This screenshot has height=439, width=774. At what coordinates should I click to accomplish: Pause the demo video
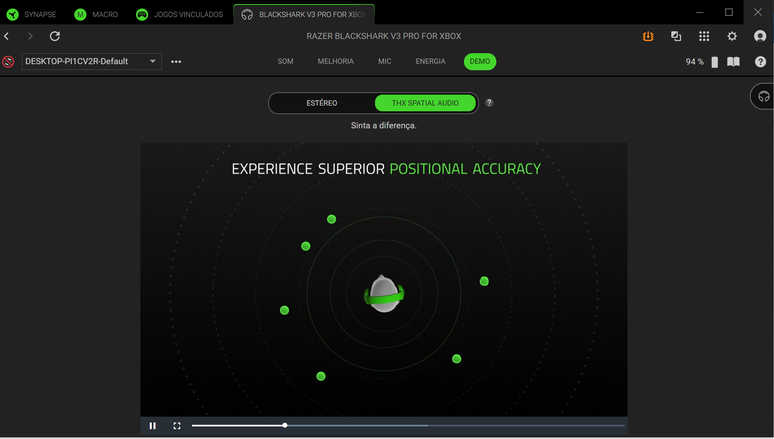(153, 425)
